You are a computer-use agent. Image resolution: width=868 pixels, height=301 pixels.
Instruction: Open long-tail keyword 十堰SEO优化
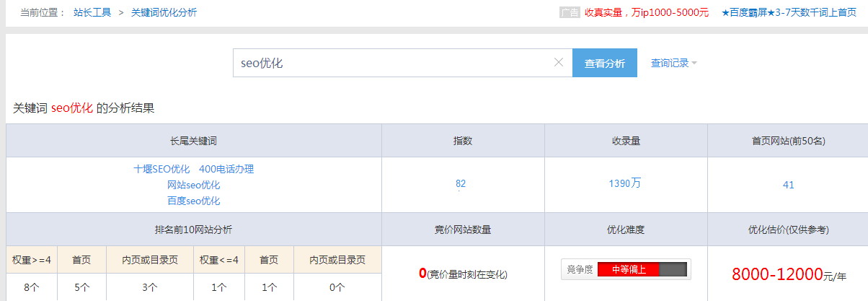pyautogui.click(x=161, y=169)
